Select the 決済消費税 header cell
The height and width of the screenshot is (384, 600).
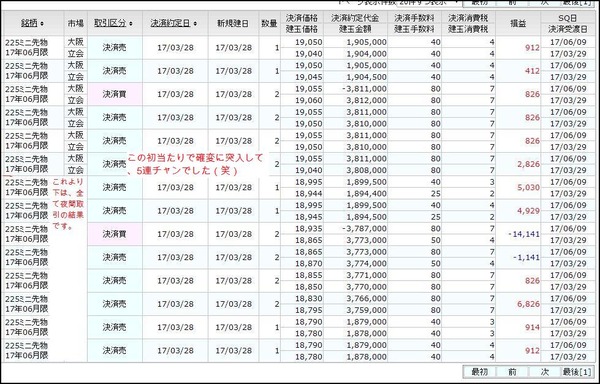468,18
